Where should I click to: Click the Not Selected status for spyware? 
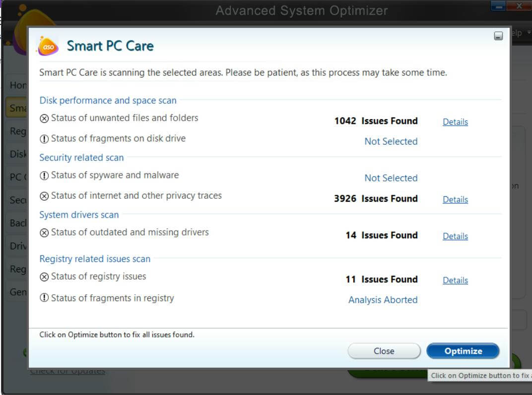391,178
